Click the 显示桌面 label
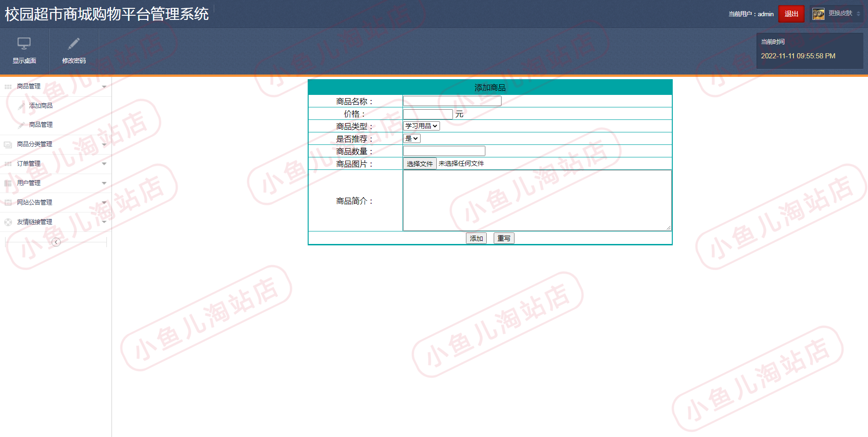Screen dimensions: 868x437 point(24,61)
